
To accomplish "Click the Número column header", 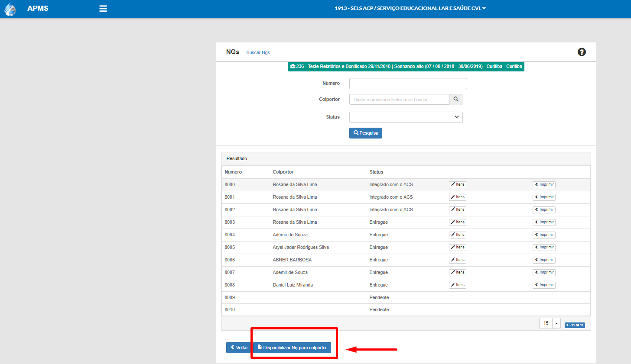I will pyautogui.click(x=233, y=172).
